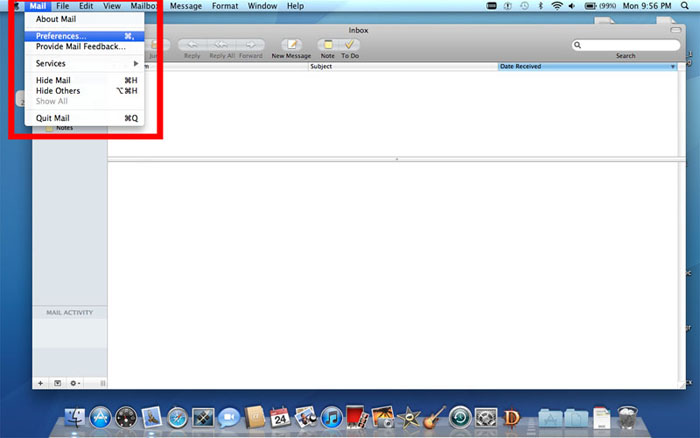Image resolution: width=700 pixels, height=438 pixels.
Task: Open the Window menu
Action: click(x=262, y=6)
